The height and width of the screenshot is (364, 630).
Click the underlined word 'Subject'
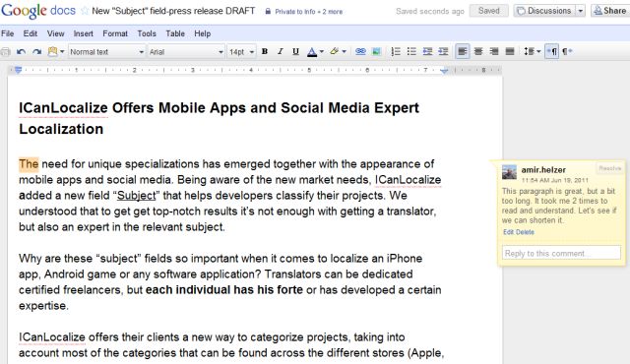point(136,196)
